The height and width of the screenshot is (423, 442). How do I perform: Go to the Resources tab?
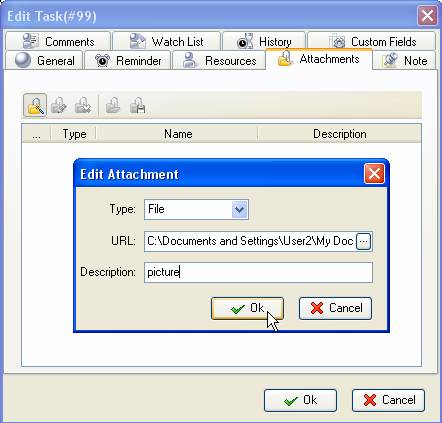[x=219, y=61]
